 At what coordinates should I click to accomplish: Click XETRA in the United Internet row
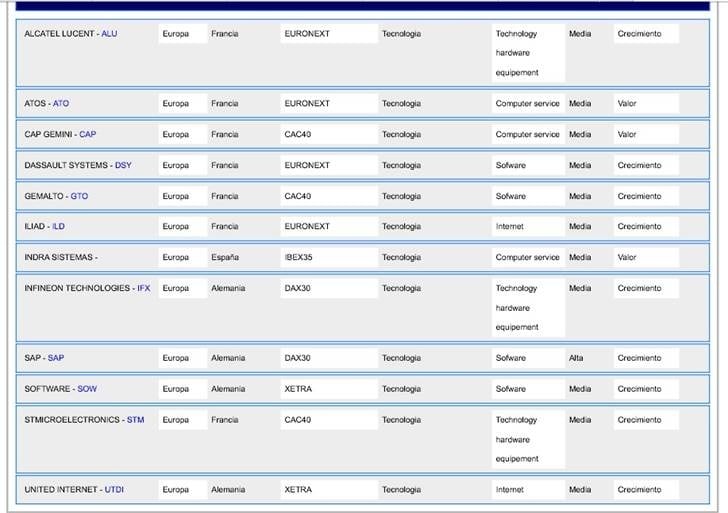tap(298, 490)
